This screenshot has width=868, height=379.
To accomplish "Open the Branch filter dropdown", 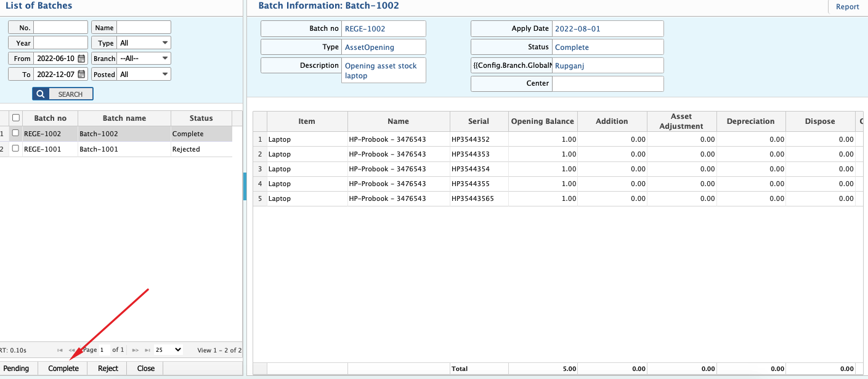I will pyautogui.click(x=144, y=59).
